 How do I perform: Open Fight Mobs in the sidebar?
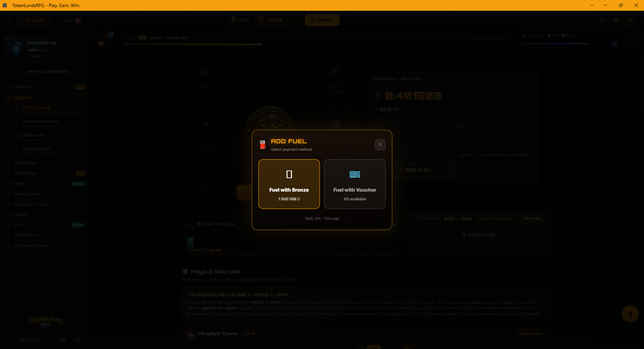pos(45,173)
